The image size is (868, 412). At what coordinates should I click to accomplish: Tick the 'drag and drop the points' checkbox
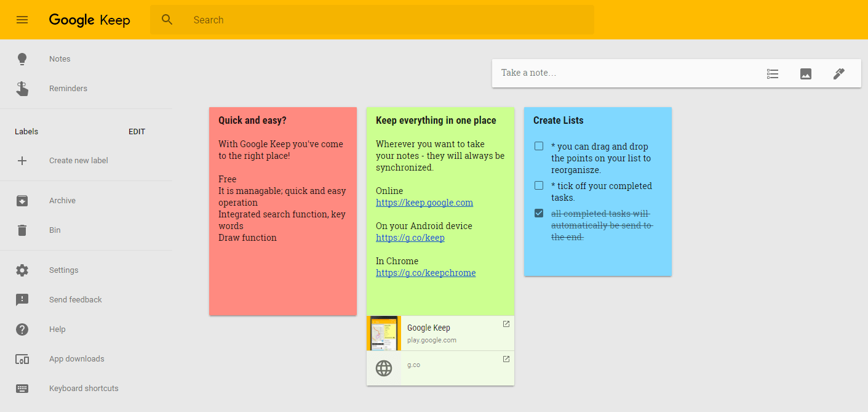pyautogui.click(x=539, y=147)
